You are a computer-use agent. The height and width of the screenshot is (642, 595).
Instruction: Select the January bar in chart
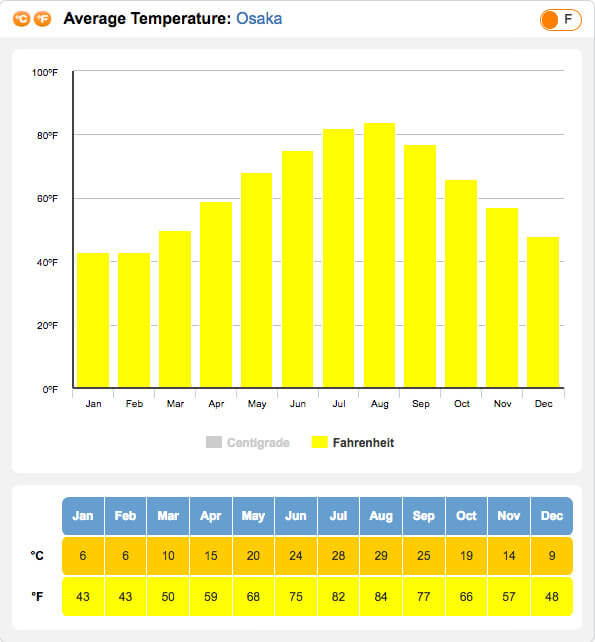click(x=93, y=320)
